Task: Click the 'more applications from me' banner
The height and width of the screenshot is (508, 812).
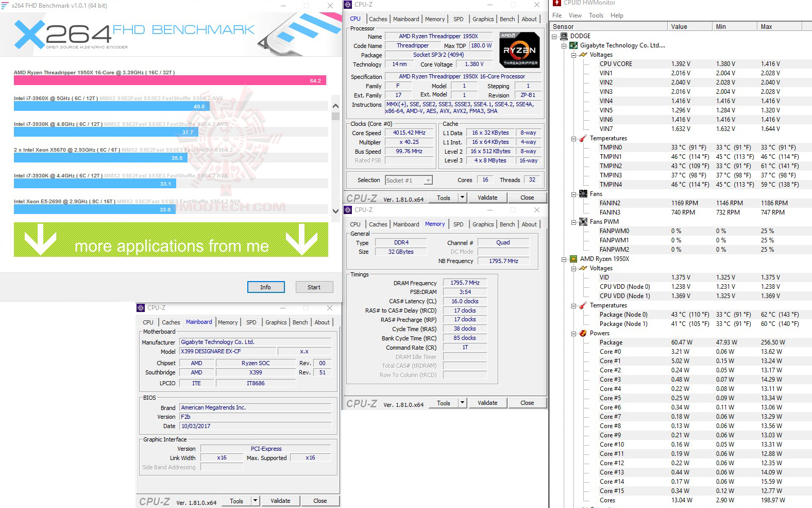Action: tap(171, 240)
